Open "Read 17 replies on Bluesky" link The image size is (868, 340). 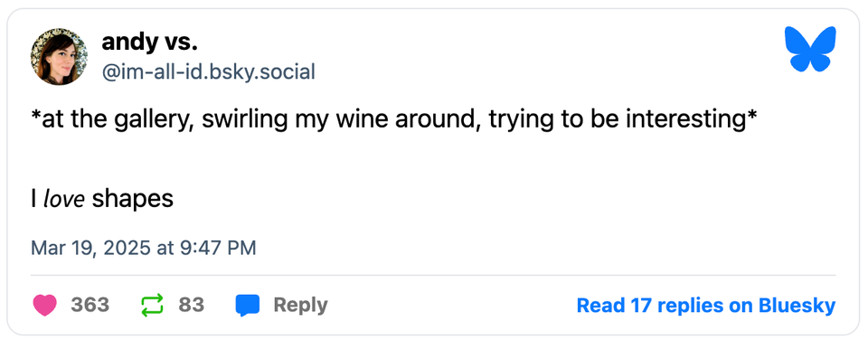pyautogui.click(x=706, y=305)
